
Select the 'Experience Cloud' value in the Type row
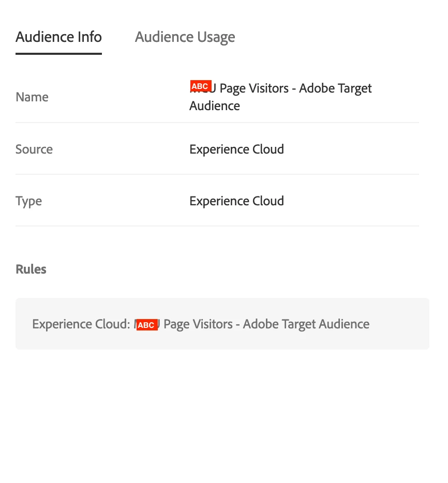click(236, 201)
